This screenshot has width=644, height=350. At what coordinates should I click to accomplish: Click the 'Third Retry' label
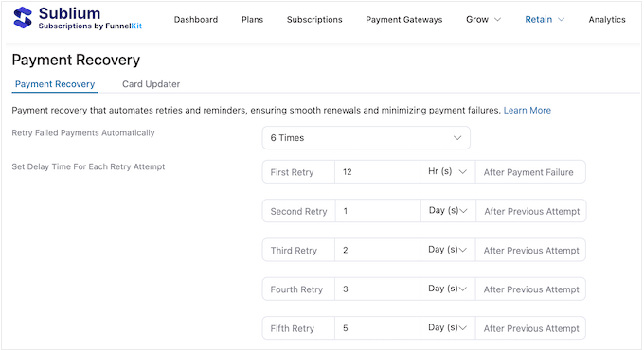(x=294, y=251)
